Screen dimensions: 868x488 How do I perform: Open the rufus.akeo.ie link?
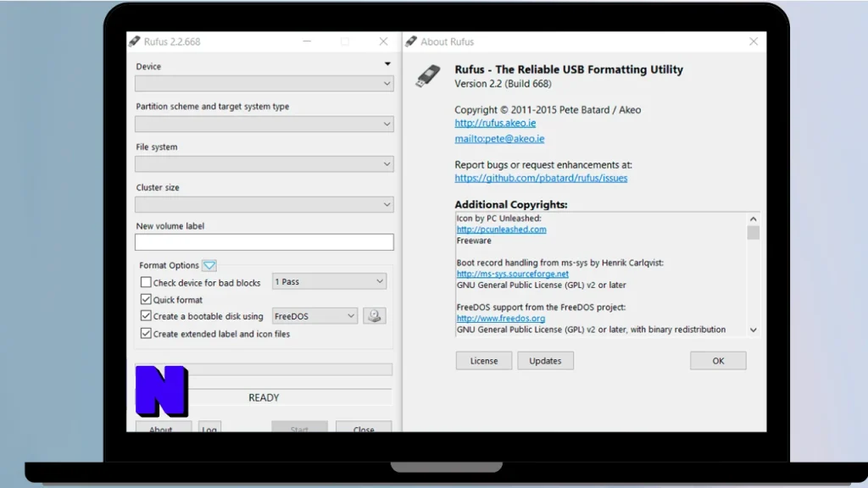tap(495, 123)
